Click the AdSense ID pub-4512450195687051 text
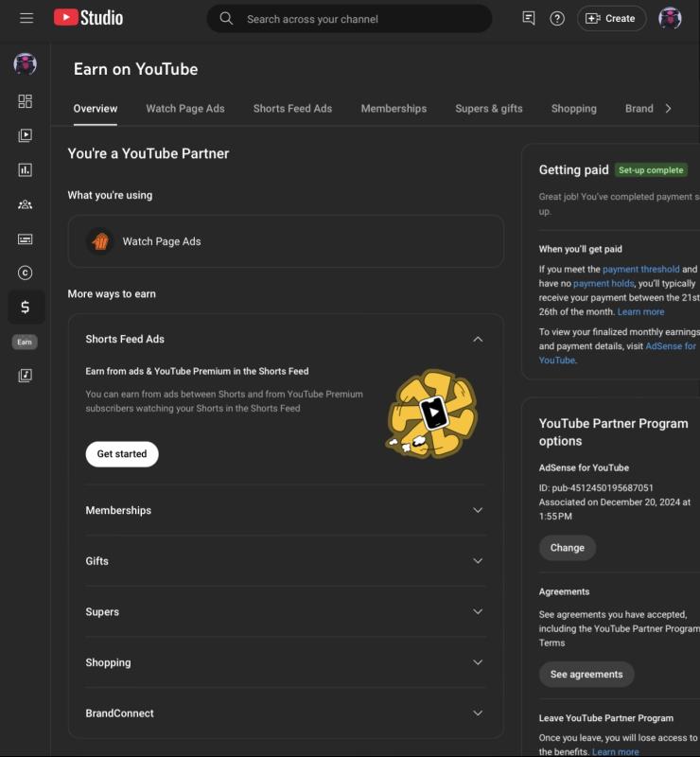Screen dimensions: 700x757 pos(596,488)
